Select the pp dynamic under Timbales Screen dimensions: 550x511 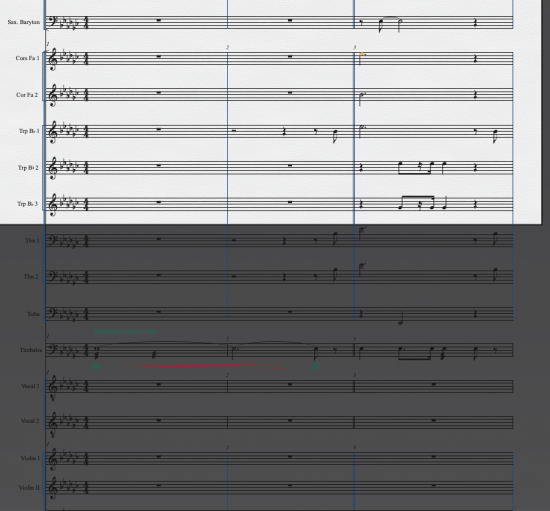95,367
